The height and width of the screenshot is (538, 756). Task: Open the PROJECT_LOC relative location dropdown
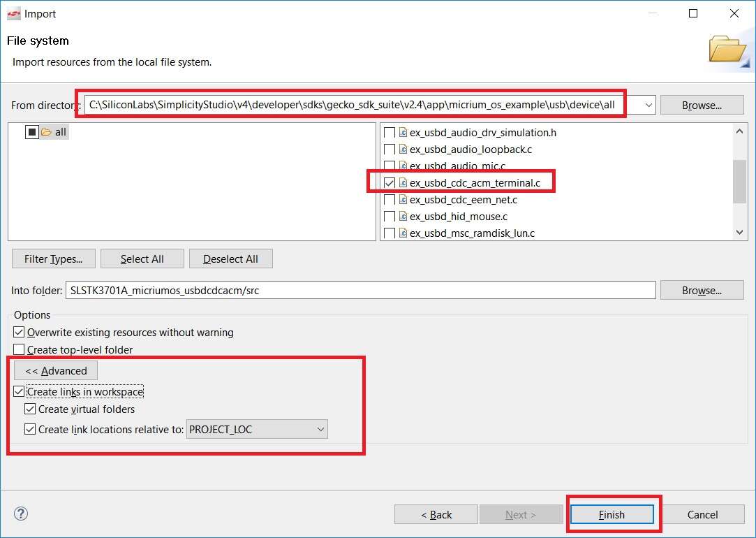[x=257, y=429]
